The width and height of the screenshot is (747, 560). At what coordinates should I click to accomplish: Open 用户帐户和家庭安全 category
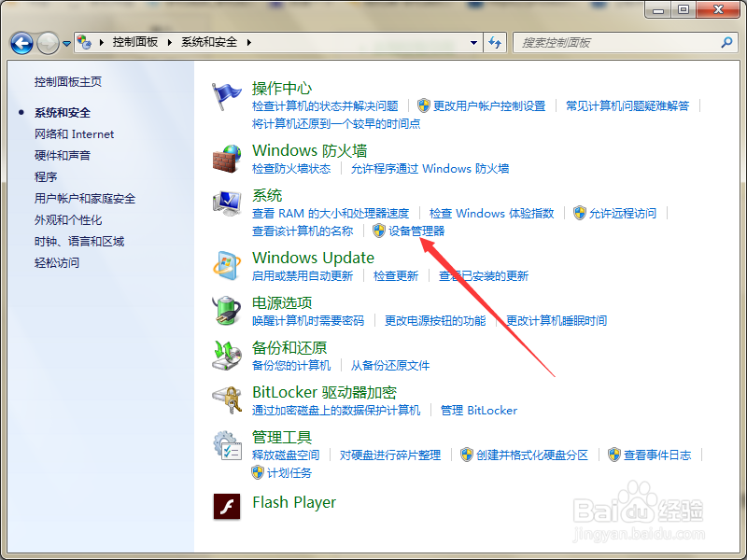click(85, 199)
